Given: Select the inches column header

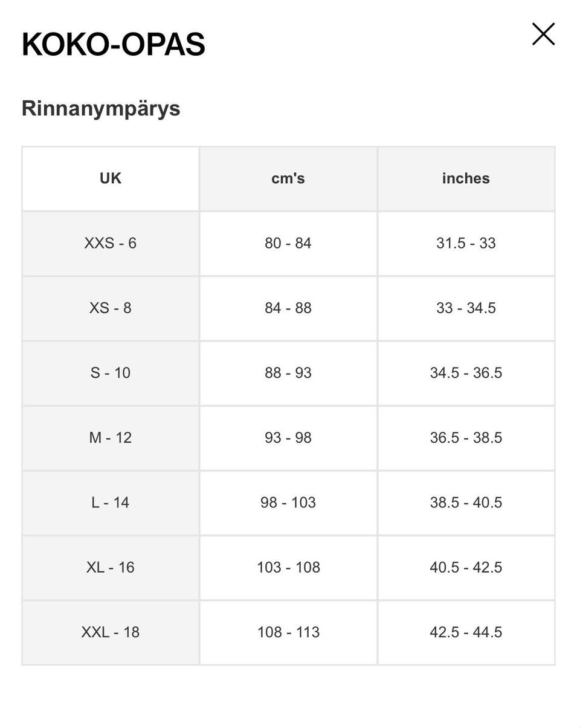Looking at the screenshot, I should pos(466,178).
